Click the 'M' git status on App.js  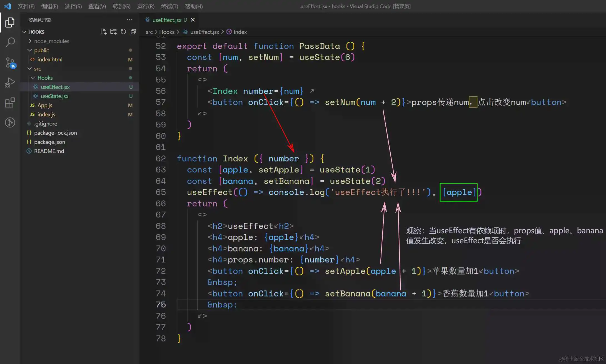pos(130,105)
